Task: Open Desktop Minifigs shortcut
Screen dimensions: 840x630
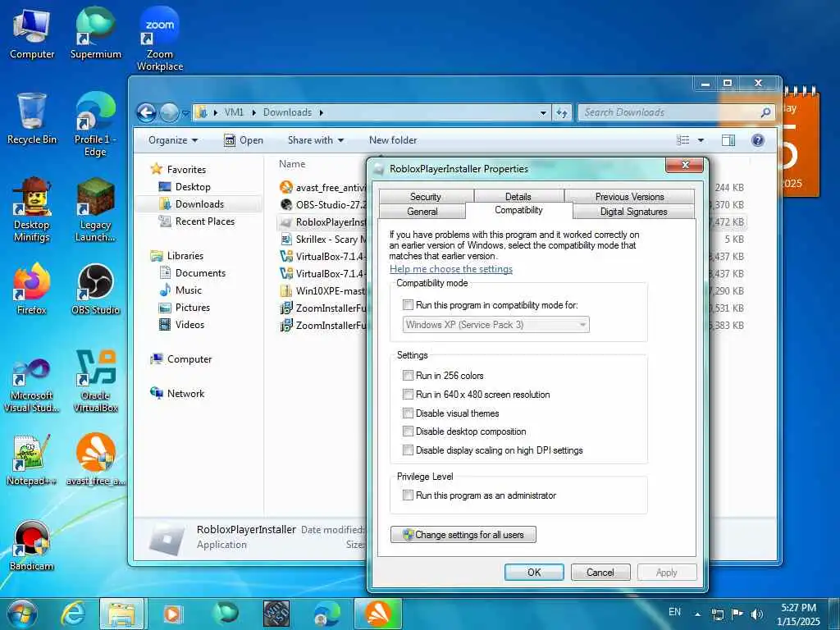Action: (32, 209)
